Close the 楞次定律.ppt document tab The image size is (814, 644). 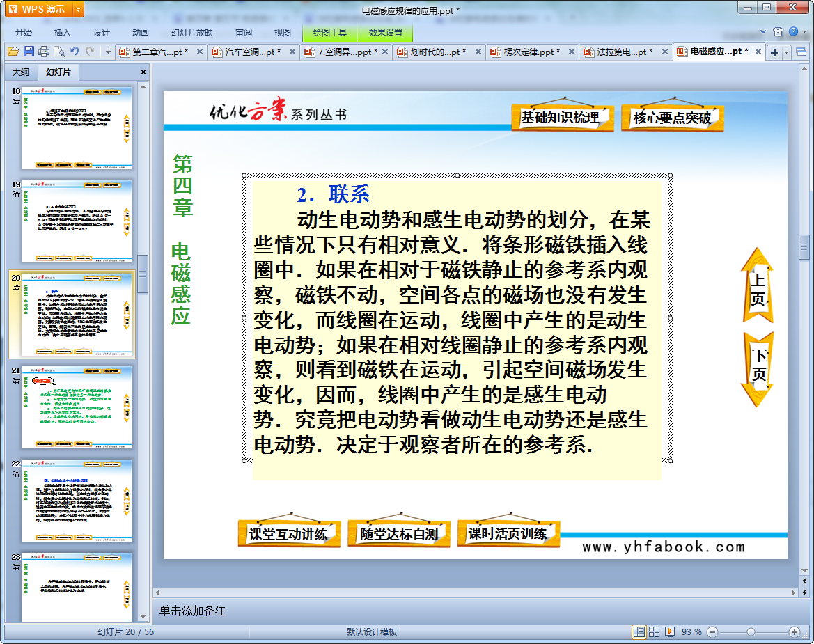pos(572,52)
